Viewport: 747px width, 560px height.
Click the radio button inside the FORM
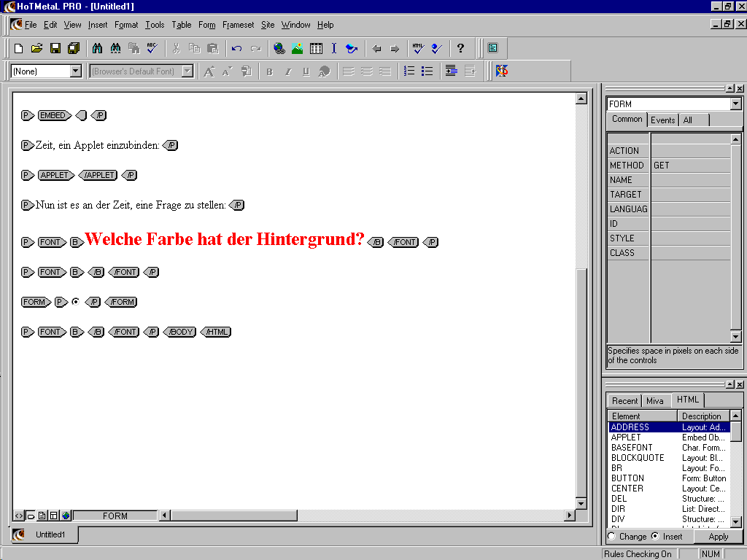coord(76,301)
